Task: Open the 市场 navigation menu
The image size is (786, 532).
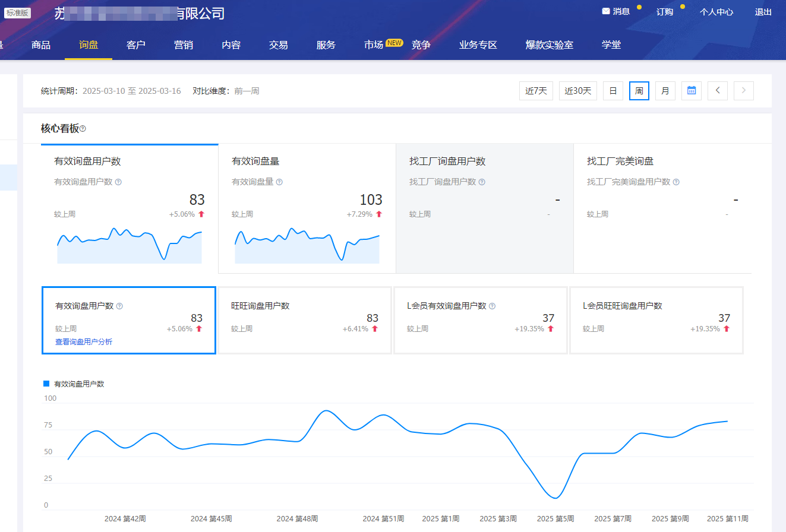Action: (374, 45)
